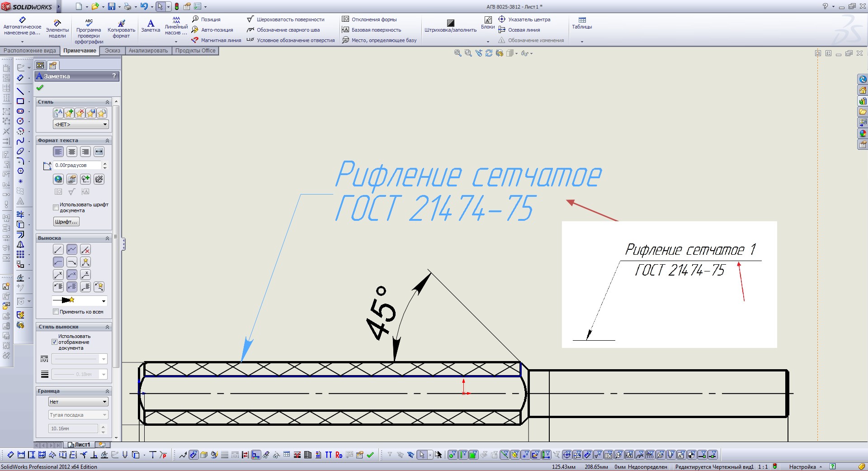Screen dimensions: 868x471
Task: Click left-align text format button
Action: 58,152
